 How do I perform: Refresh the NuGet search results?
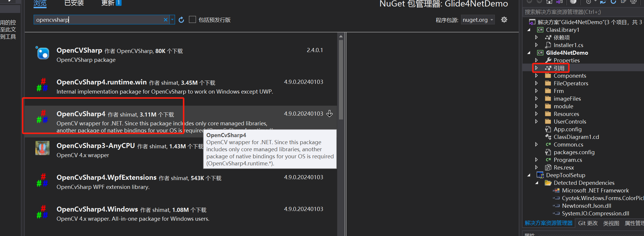click(x=181, y=20)
